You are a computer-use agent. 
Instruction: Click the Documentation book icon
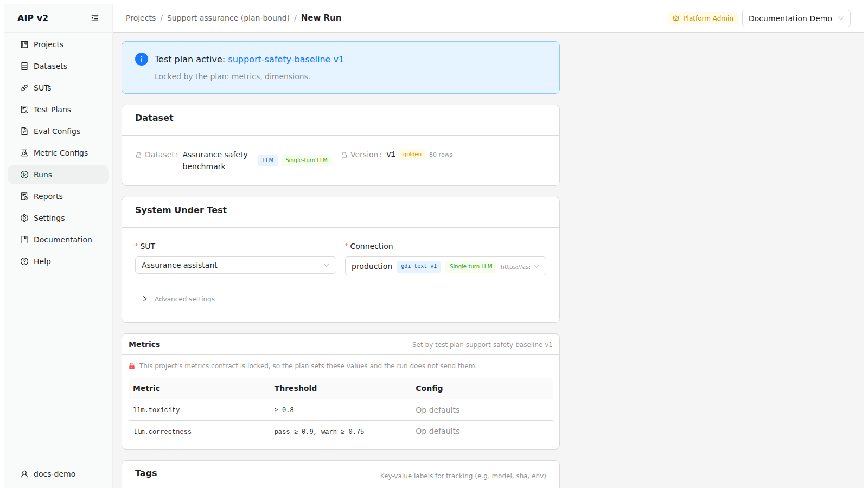(x=24, y=240)
